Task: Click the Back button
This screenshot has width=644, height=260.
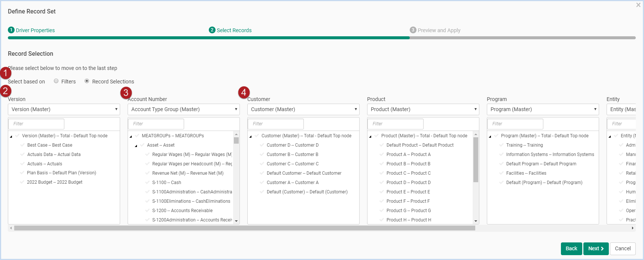Action: point(571,248)
